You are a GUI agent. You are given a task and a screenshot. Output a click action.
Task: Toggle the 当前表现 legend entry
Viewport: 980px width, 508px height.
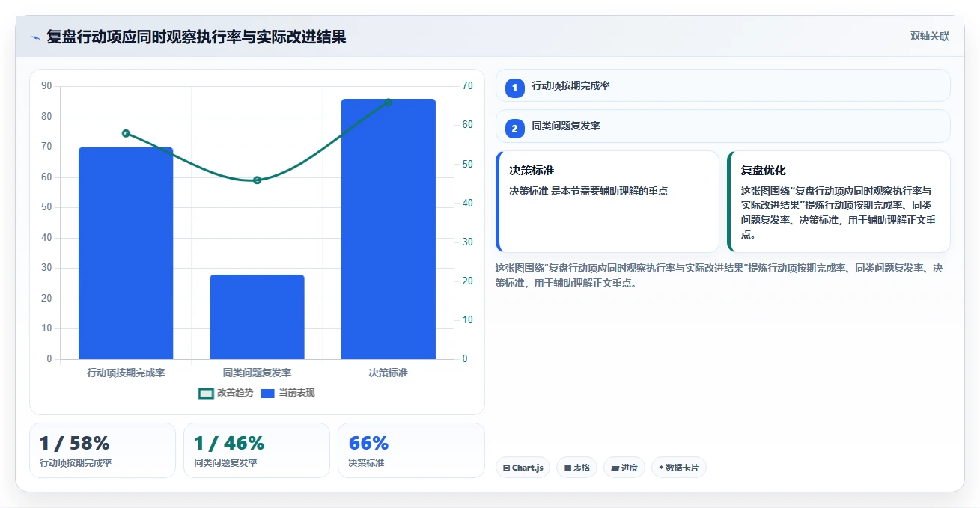pyautogui.click(x=288, y=393)
